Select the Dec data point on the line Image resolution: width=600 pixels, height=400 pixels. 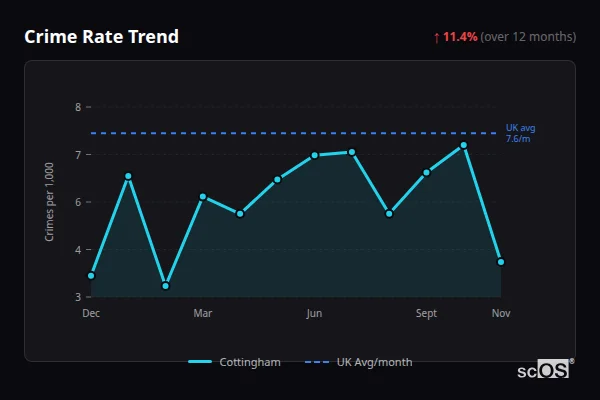91,276
